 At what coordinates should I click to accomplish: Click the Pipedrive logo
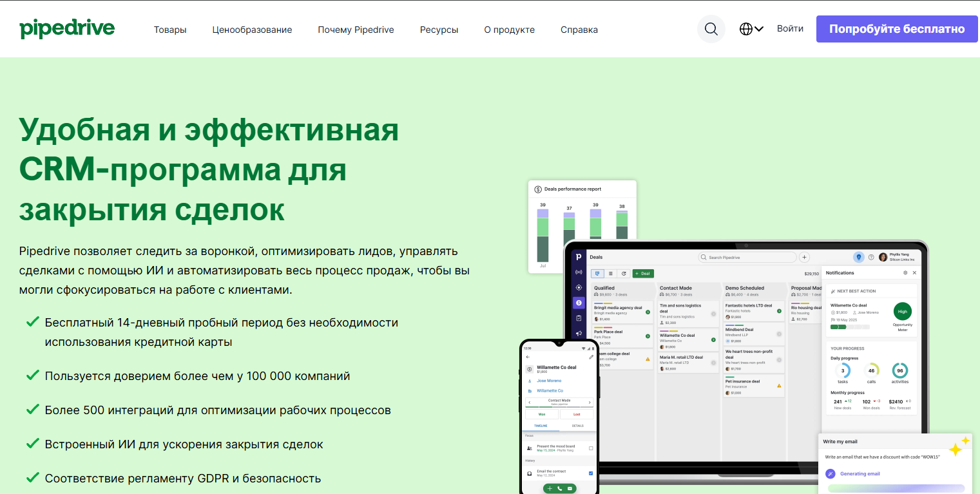(x=67, y=29)
